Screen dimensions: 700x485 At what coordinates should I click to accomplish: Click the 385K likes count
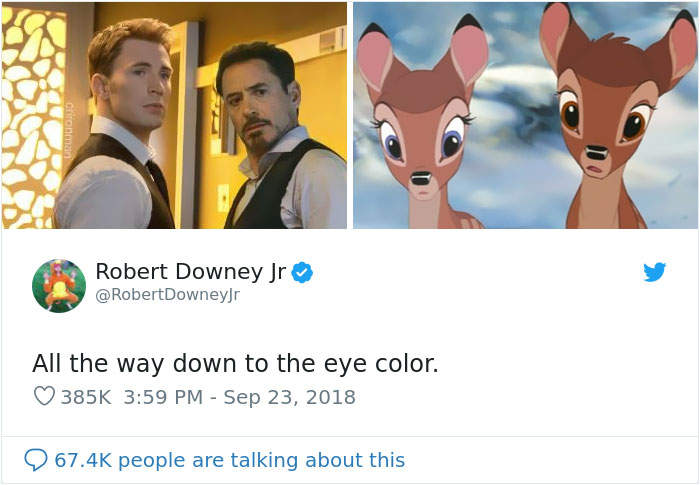click(x=87, y=397)
